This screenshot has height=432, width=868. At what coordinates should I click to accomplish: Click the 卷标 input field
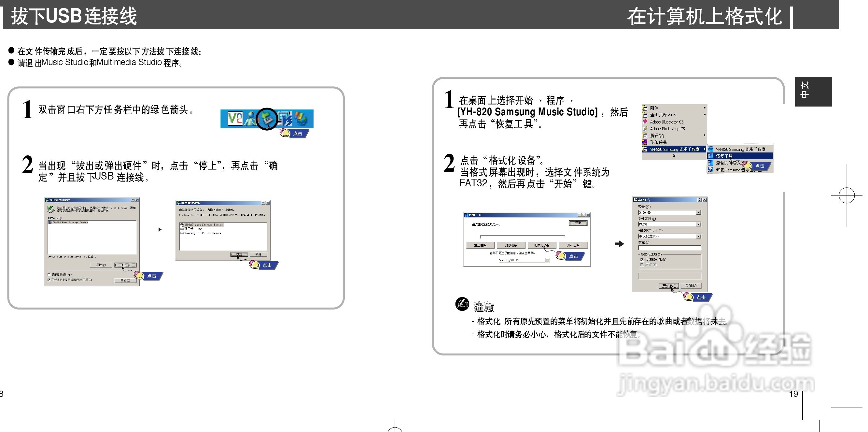(x=669, y=248)
